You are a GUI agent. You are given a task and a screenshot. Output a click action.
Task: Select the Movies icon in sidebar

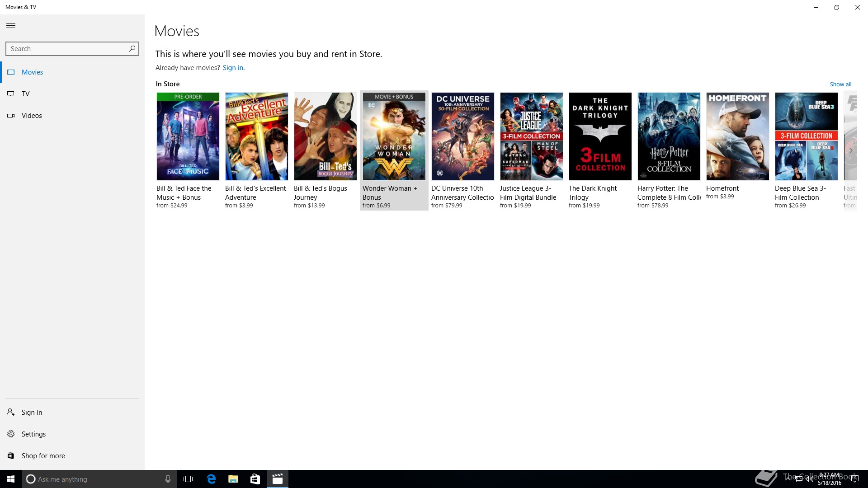coord(11,72)
